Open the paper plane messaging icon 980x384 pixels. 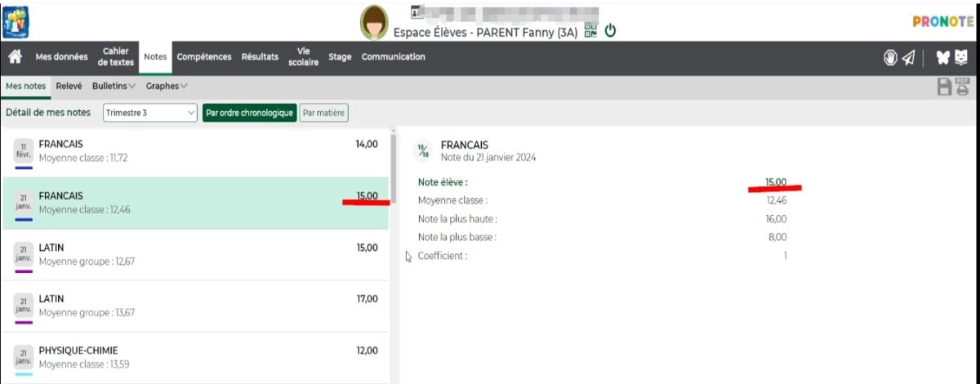pos(908,57)
